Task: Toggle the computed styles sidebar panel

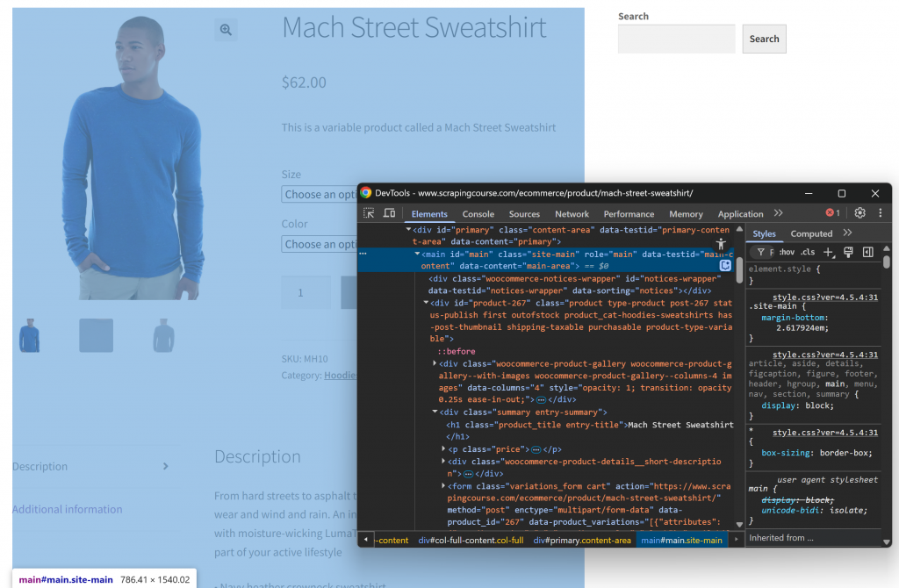Action: [869, 252]
